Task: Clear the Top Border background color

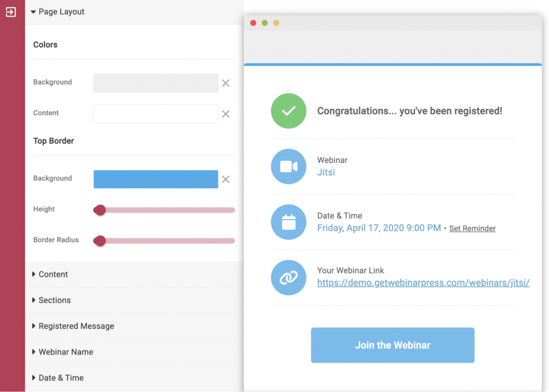Action: point(226,179)
